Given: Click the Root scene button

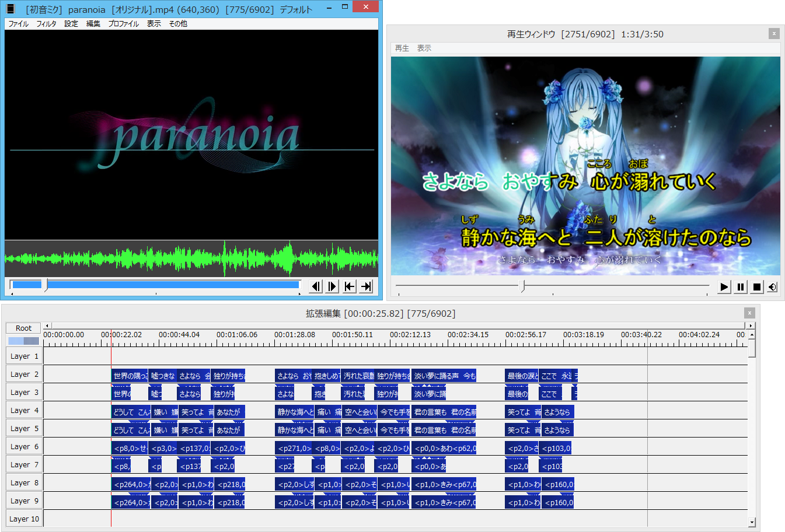Looking at the screenshot, I should pyautogui.click(x=24, y=328).
